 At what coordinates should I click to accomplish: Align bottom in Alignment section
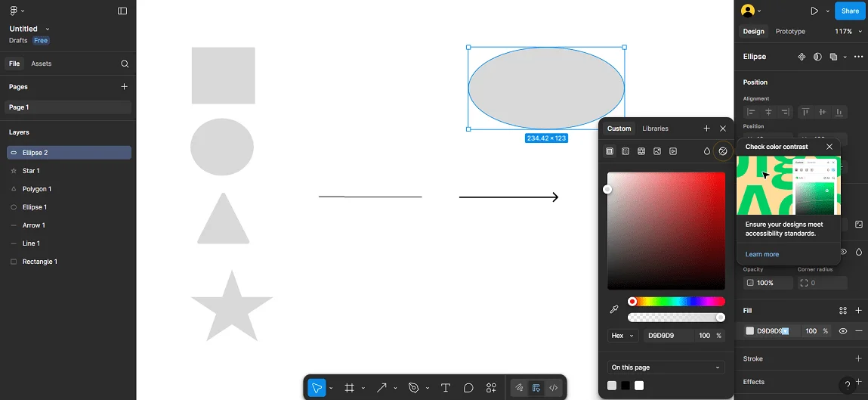[x=839, y=112]
